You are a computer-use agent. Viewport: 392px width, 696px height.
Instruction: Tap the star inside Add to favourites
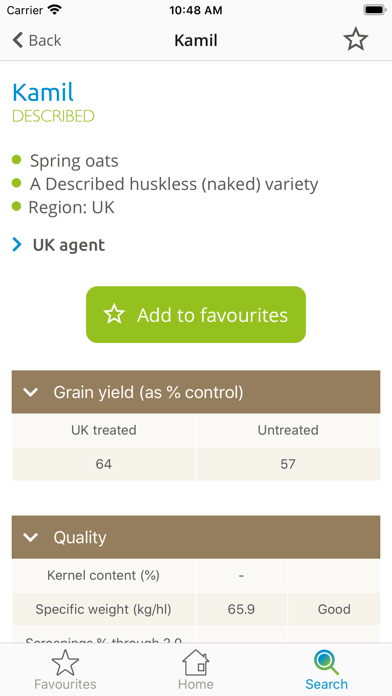(114, 314)
